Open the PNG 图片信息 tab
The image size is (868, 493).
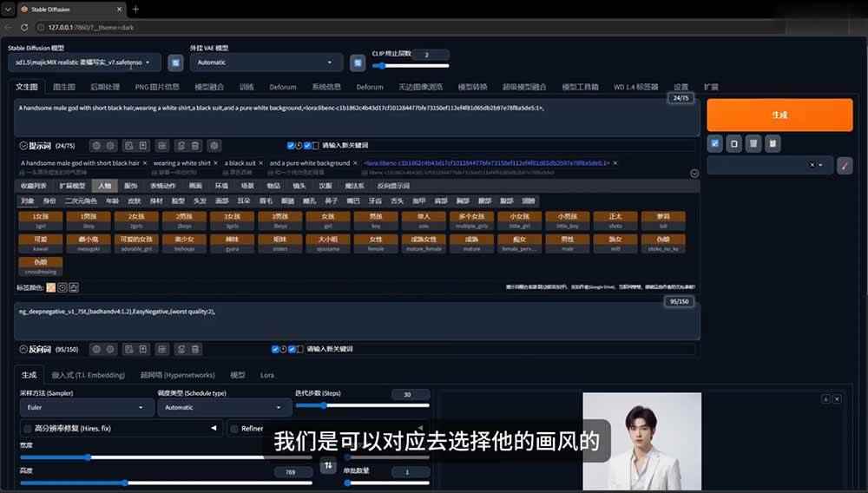pyautogui.click(x=156, y=87)
